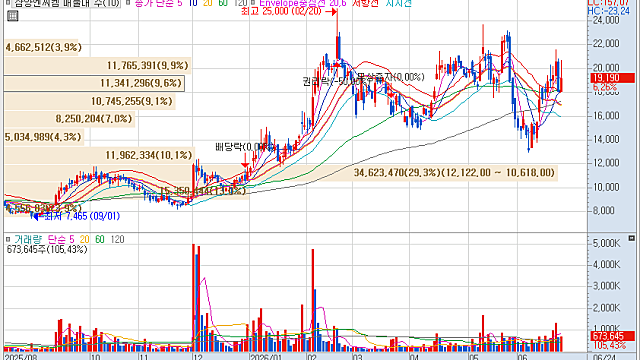Click the current price tag 19,190
The height and width of the screenshot is (360, 640).
612,78
